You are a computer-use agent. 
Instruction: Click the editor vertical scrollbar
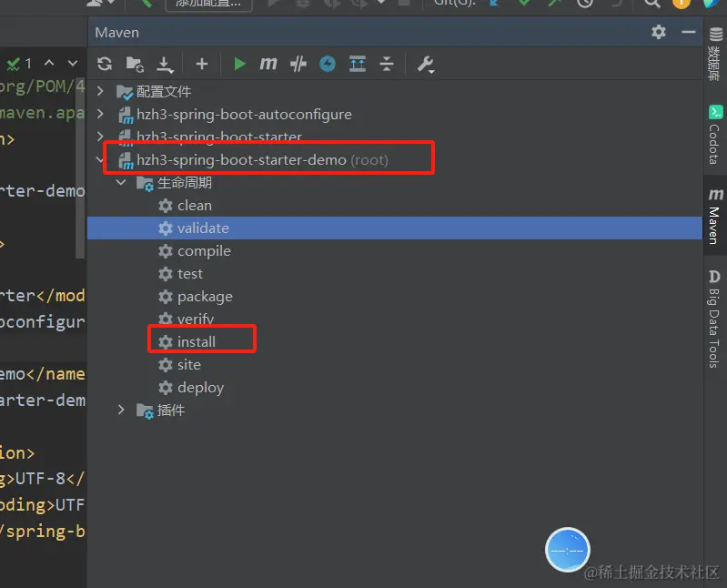(80, 167)
